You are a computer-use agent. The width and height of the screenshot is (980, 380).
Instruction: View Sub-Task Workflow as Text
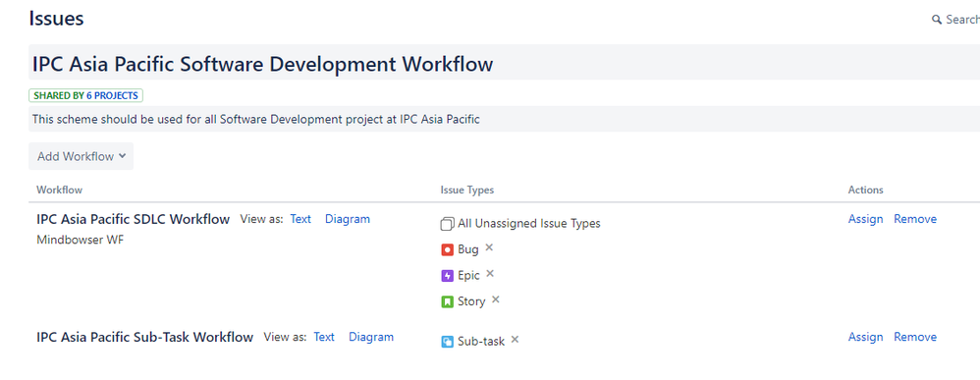[x=324, y=337]
